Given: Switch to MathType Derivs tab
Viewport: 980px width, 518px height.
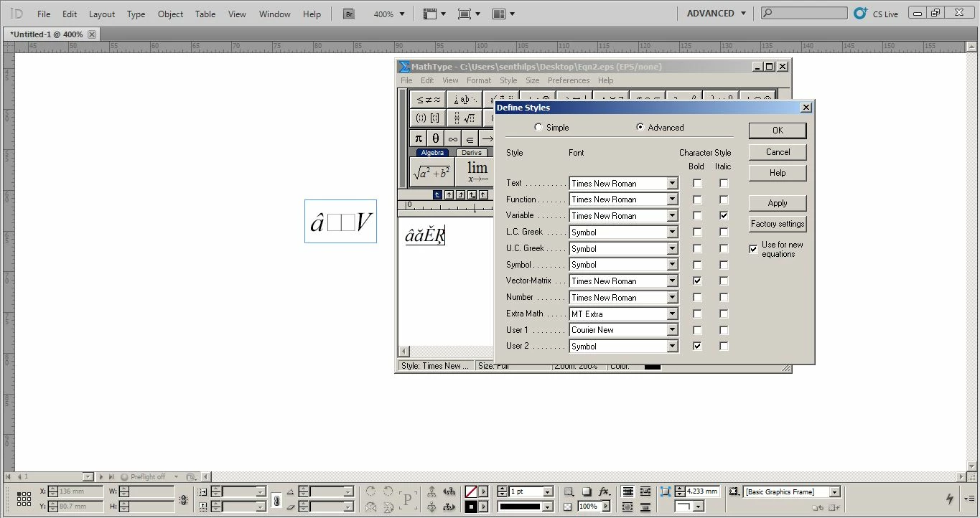Looking at the screenshot, I should click(472, 153).
